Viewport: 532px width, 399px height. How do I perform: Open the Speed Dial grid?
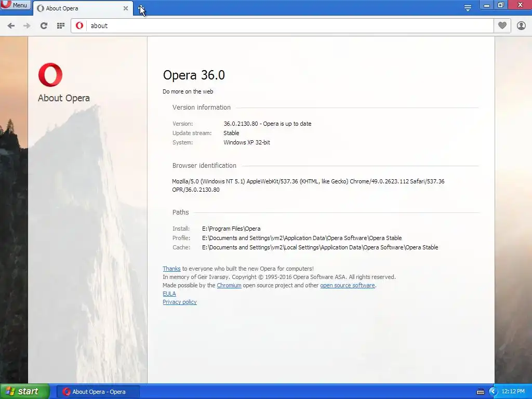tap(61, 26)
